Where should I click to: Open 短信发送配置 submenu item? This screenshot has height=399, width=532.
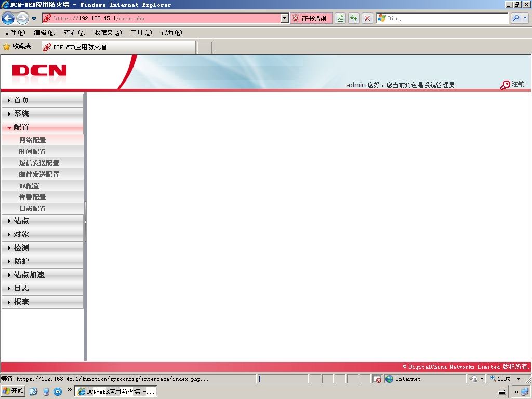tap(43, 163)
